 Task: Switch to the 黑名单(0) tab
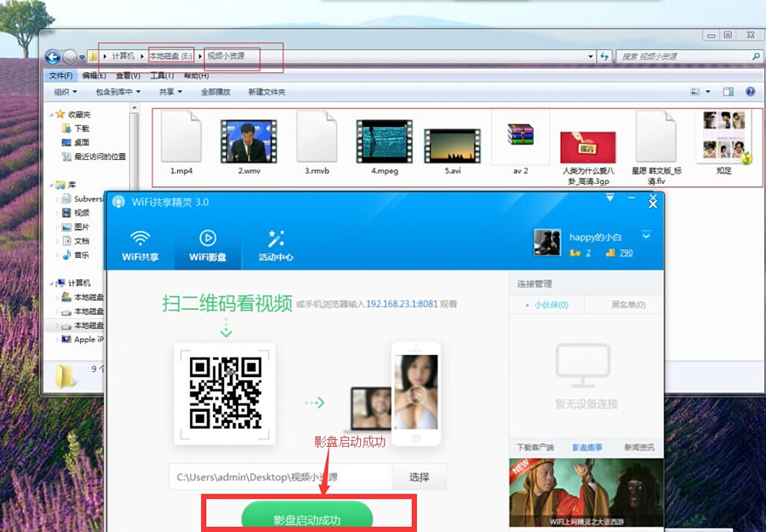[x=627, y=305]
